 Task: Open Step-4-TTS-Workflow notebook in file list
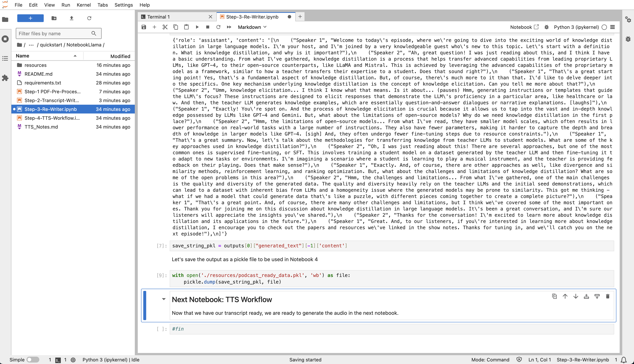tap(52, 118)
